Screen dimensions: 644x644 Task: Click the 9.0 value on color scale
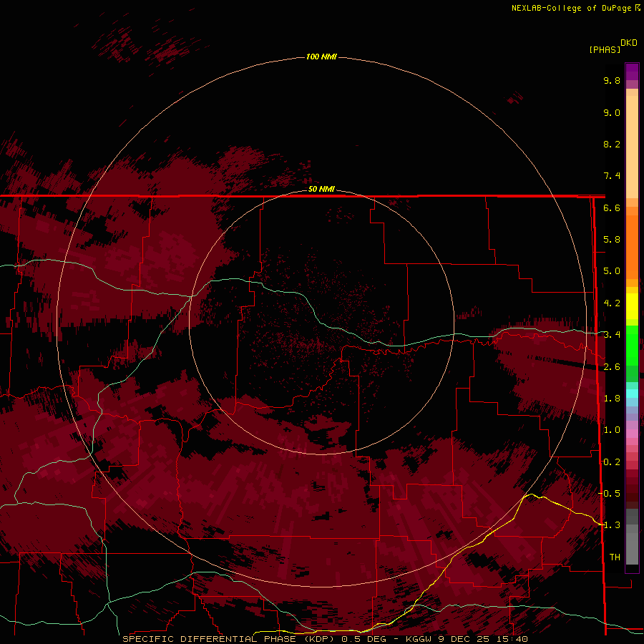tap(612, 112)
